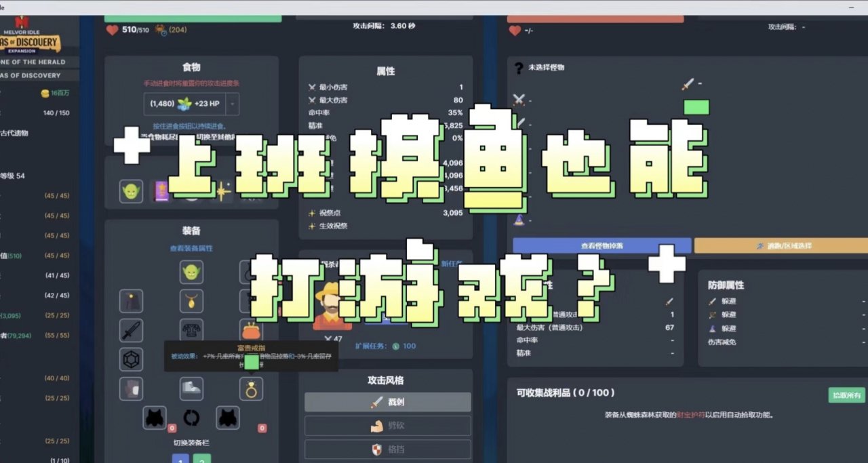Viewport: 868px width, 463px height.
Task: Open the food selection dropdown arrow
Action: pos(232,104)
